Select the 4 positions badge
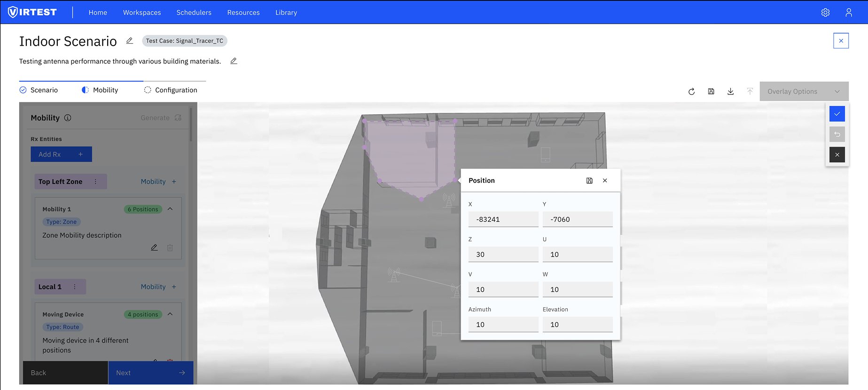The width and height of the screenshot is (868, 390). 143,314
